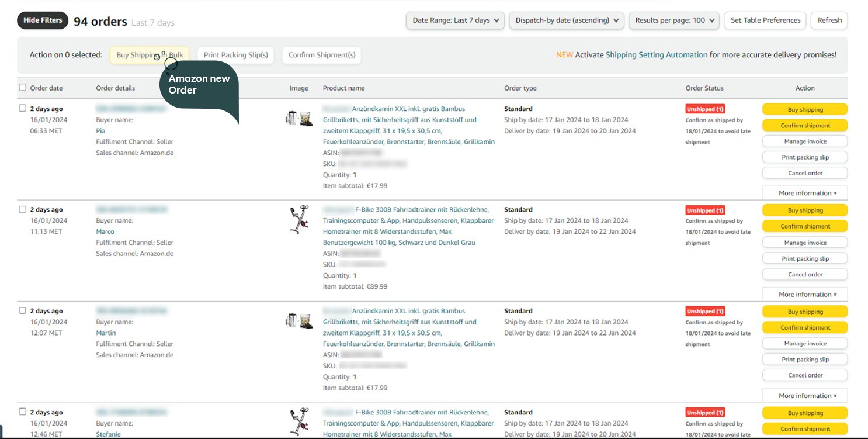This screenshot has width=868, height=439.
Task: Expand More information for Pia's order
Action: click(804, 193)
